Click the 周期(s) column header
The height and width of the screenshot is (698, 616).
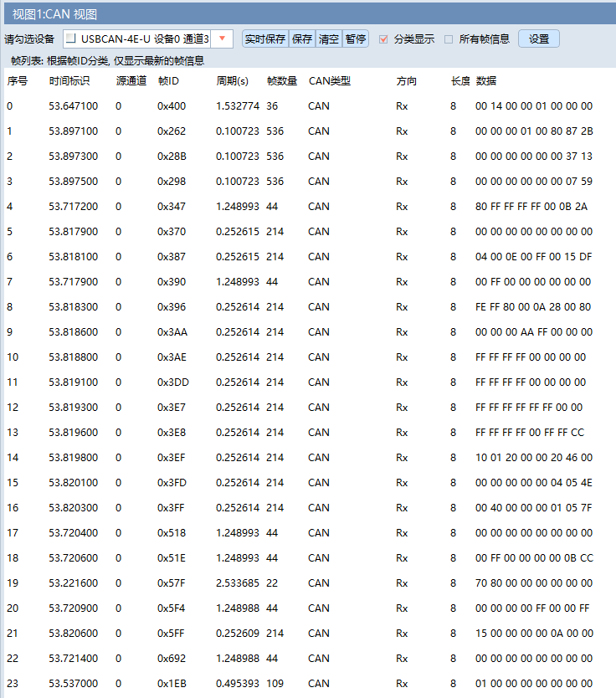tap(233, 80)
